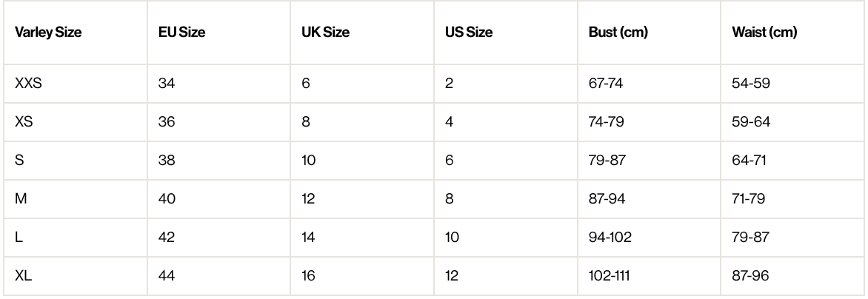
Task: Select bust measurement 67-74 cell
Action: pos(606,83)
